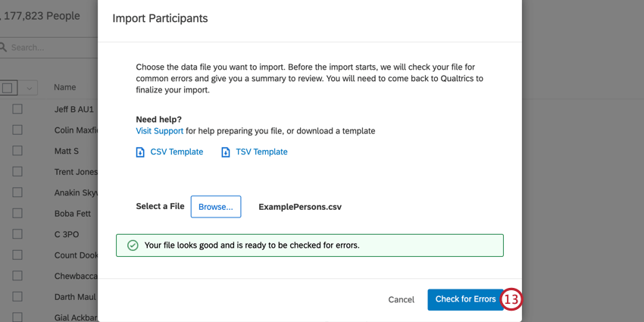The height and width of the screenshot is (322, 644).
Task: Download the TSV Template
Action: [261, 152]
